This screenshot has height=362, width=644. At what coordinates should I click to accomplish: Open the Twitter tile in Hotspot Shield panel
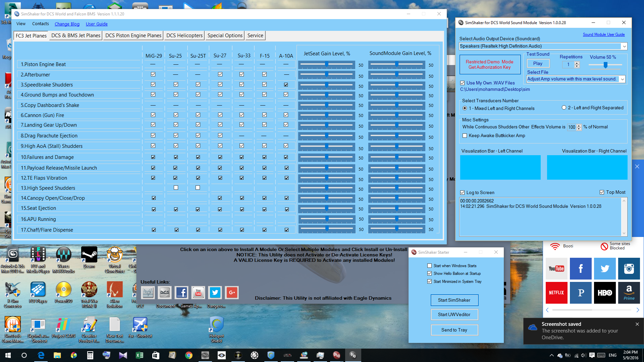click(605, 268)
